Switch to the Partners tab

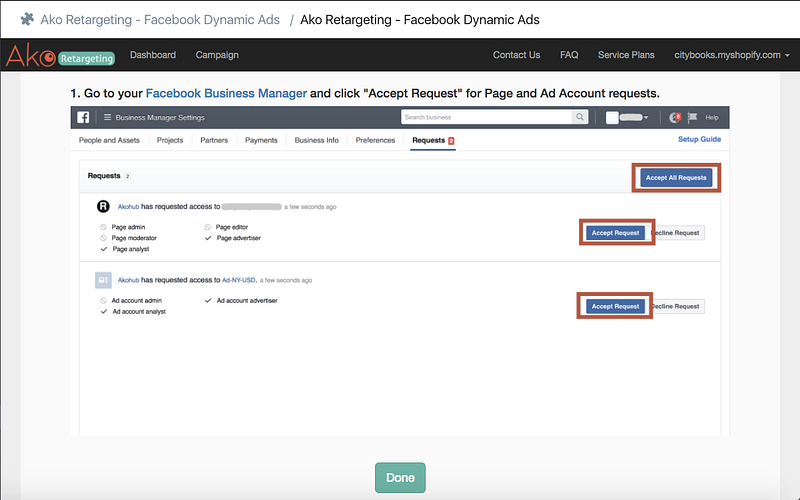(214, 140)
